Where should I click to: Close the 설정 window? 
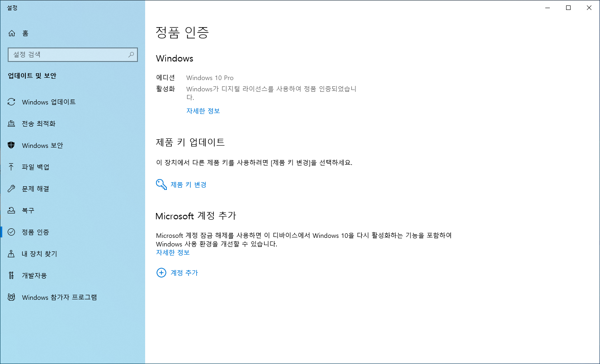[589, 8]
